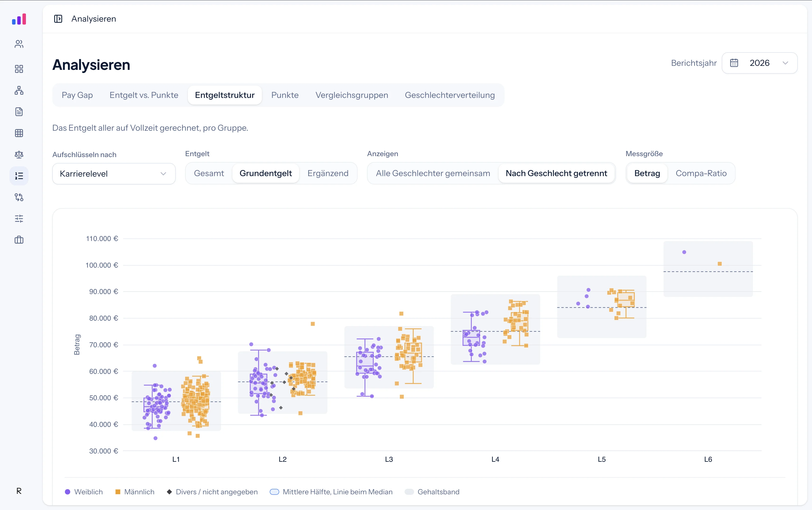The image size is (812, 510).
Task: Open the compare branches sidebar icon
Action: click(x=19, y=197)
